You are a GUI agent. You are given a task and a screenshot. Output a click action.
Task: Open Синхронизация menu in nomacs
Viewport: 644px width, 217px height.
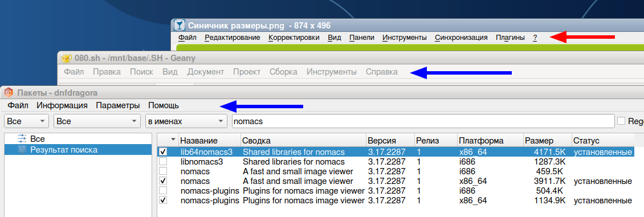click(x=461, y=38)
